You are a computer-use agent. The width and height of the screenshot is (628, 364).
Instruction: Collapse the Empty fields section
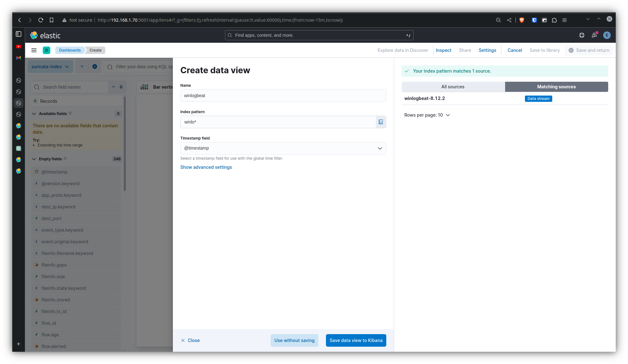pos(34,159)
